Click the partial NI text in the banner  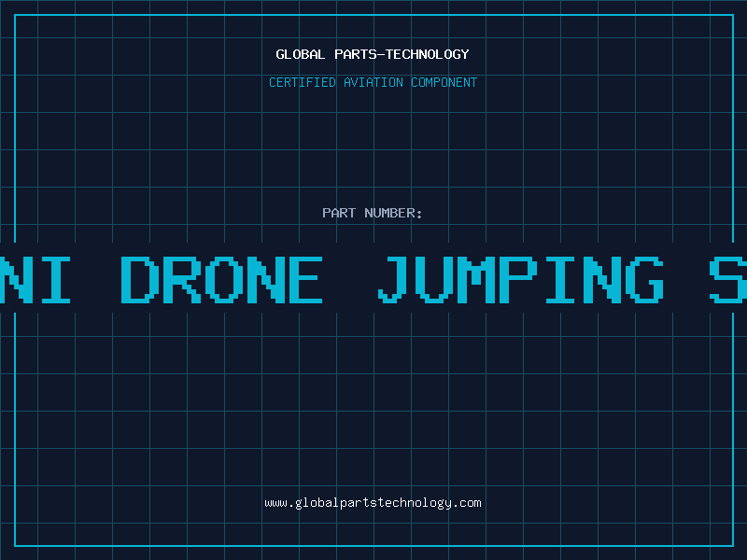(35, 280)
